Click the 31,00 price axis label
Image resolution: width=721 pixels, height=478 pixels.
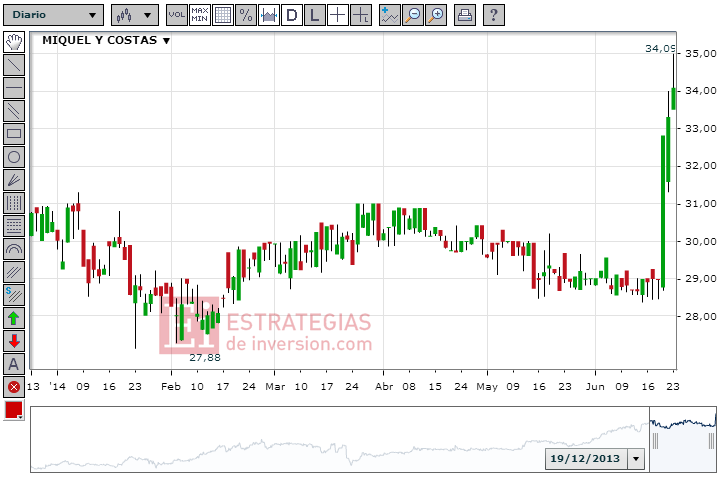pos(701,204)
